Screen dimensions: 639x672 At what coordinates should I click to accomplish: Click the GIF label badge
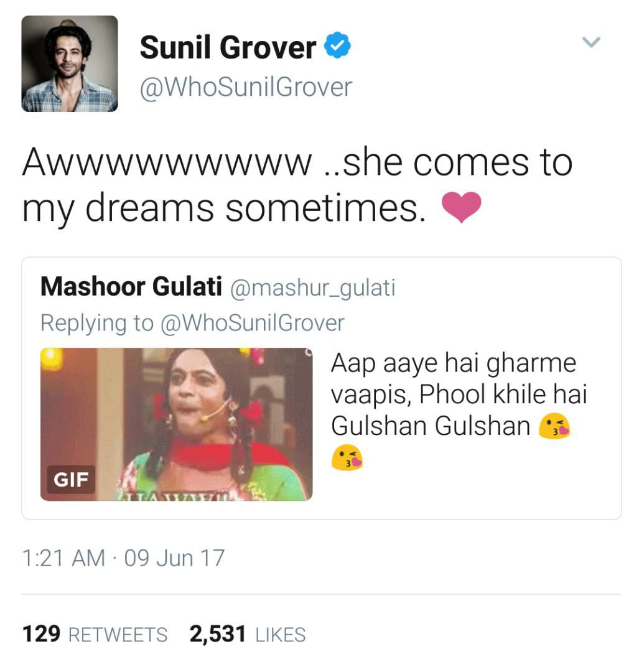click(x=71, y=480)
